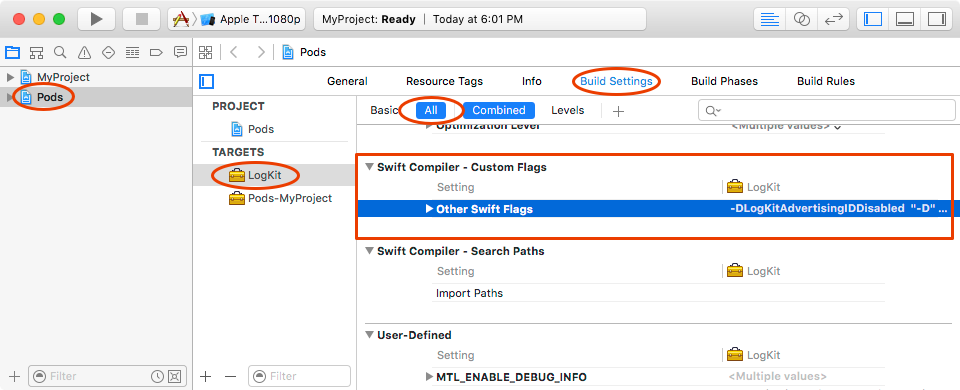Image resolution: width=960 pixels, height=390 pixels.
Task: Open the Symbol navigator
Action: pyautogui.click(x=36, y=52)
